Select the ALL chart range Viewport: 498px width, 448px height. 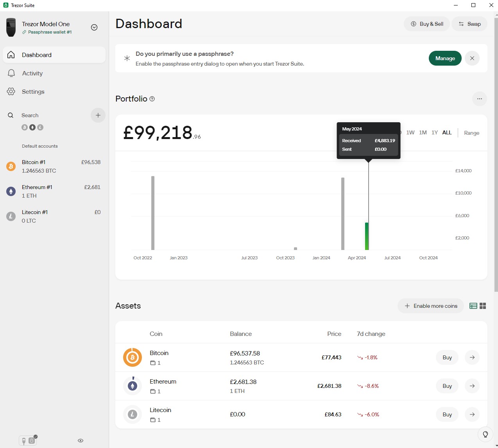coord(447,132)
